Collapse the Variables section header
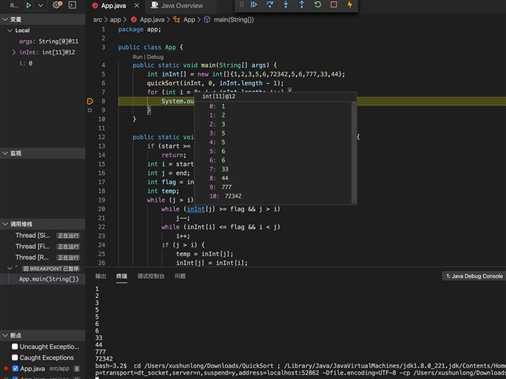Viewport: 506px width, 379px height. 43,19
